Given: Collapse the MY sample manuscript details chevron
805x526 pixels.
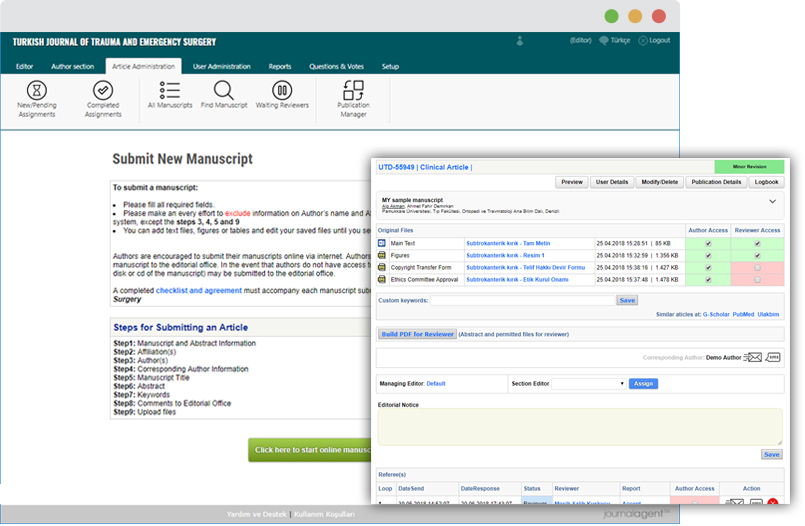Looking at the screenshot, I should pyautogui.click(x=772, y=201).
